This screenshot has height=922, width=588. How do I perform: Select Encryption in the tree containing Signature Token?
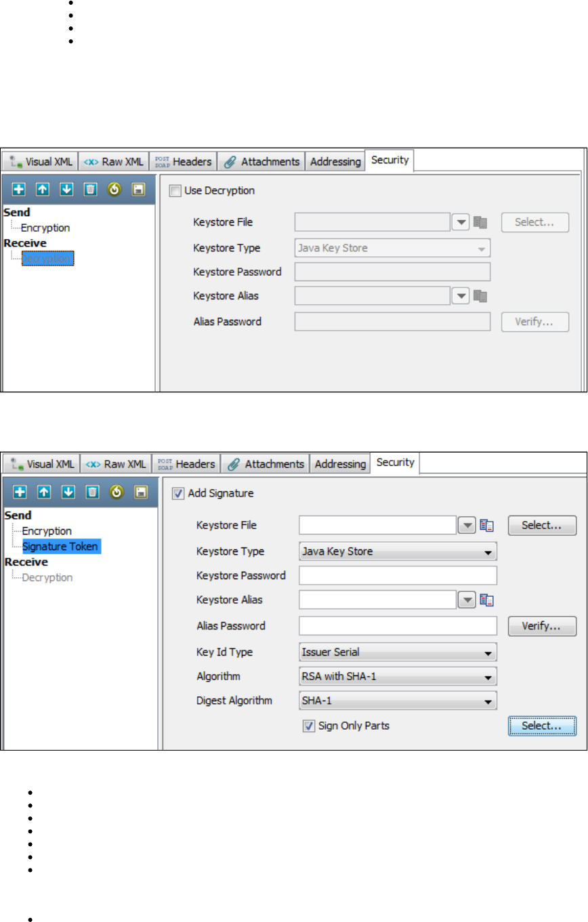pyautogui.click(x=47, y=531)
